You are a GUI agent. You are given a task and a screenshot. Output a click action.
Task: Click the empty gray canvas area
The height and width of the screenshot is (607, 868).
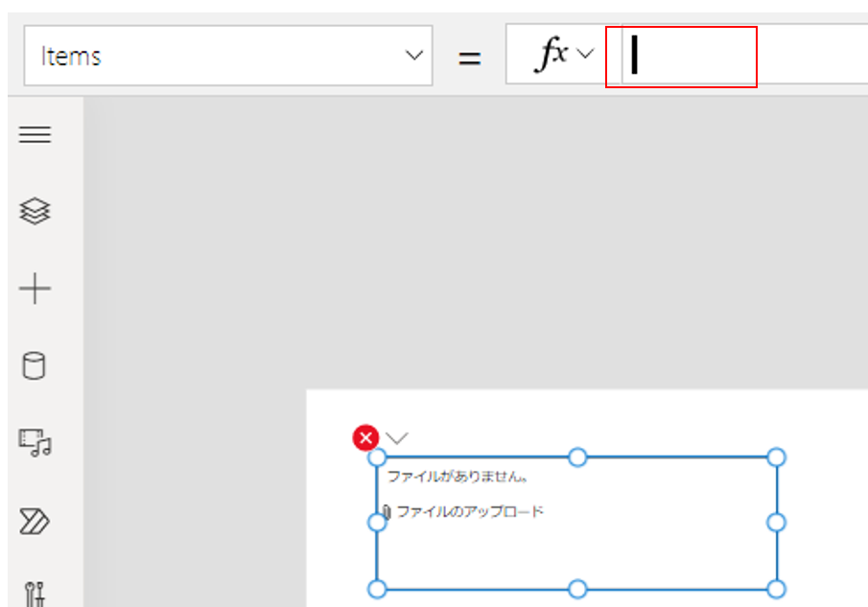[x=480, y=240]
